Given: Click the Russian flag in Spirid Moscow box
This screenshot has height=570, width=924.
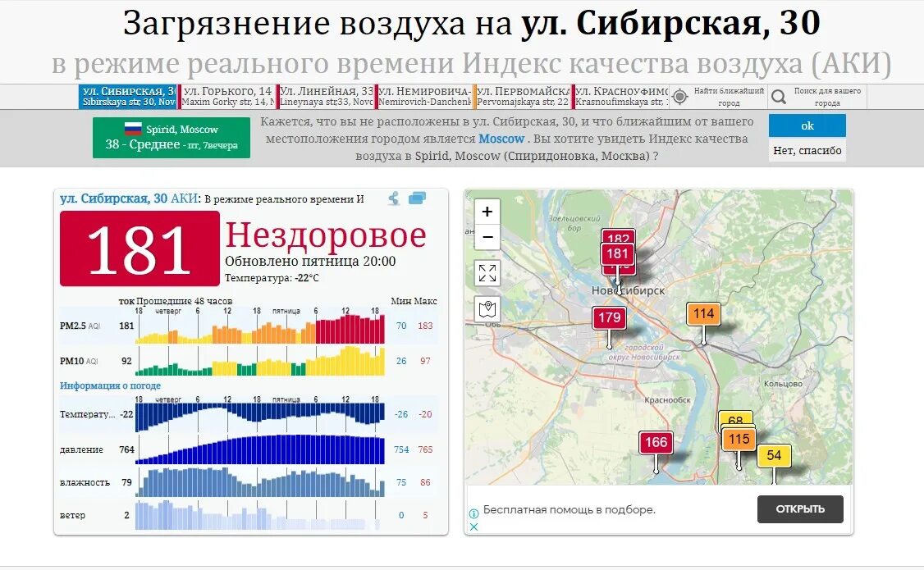Looking at the screenshot, I should coord(133,129).
